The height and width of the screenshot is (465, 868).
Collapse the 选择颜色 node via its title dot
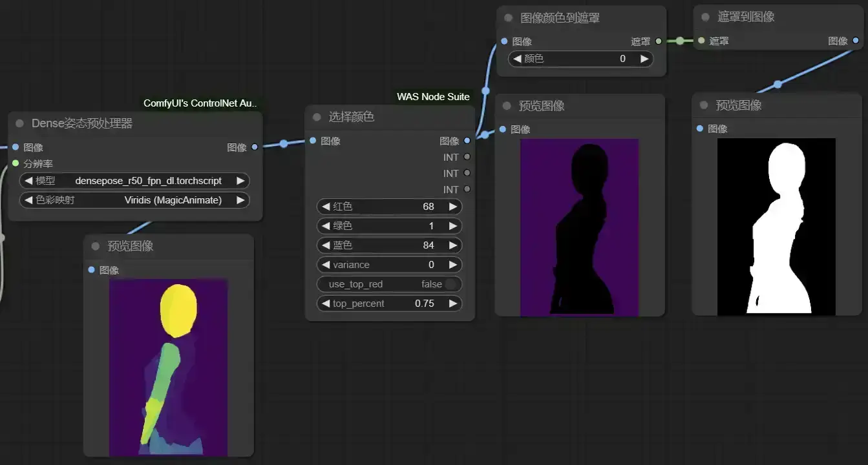[x=317, y=117]
